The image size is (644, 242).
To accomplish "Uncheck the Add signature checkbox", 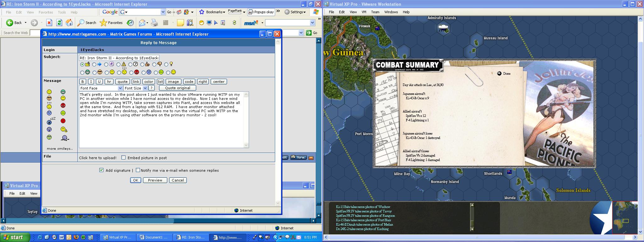I will click(101, 170).
